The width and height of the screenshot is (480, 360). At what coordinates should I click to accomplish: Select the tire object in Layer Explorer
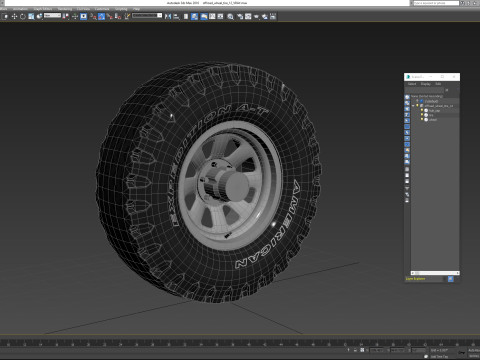[431, 115]
